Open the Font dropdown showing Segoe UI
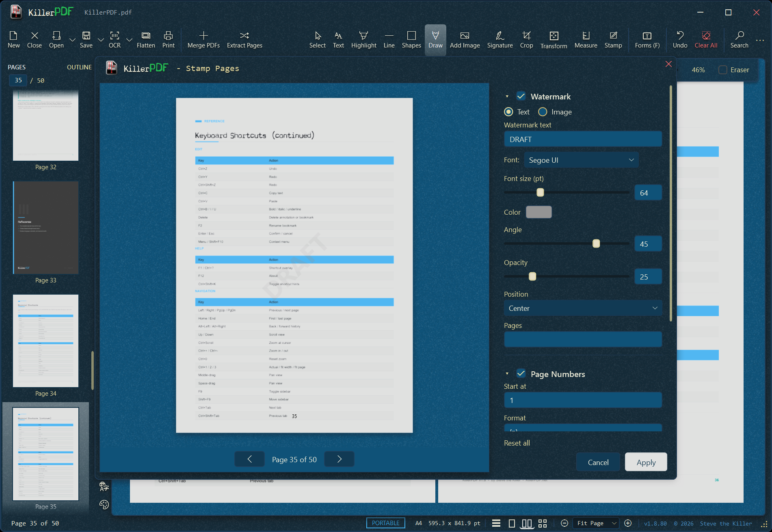 [x=581, y=160]
